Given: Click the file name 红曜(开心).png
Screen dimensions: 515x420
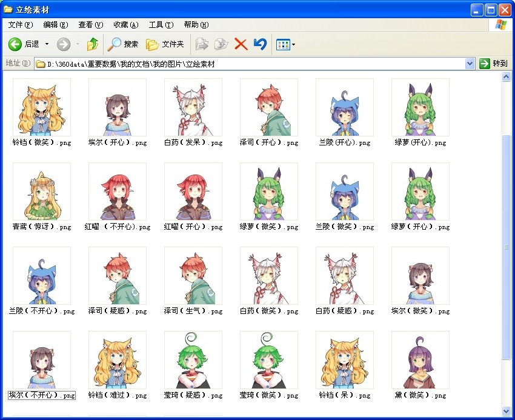Looking at the screenshot, I should tap(193, 227).
